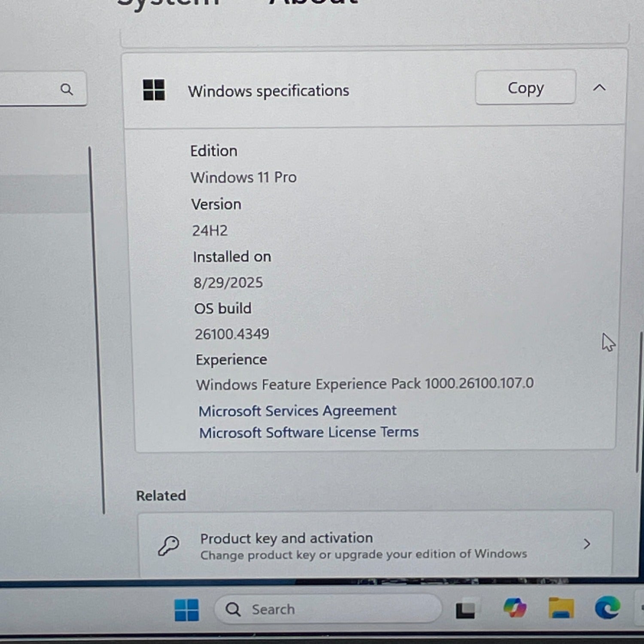Screen dimensions: 644x644
Task: Open the Microsoft Services Agreement link
Action: pyautogui.click(x=297, y=411)
